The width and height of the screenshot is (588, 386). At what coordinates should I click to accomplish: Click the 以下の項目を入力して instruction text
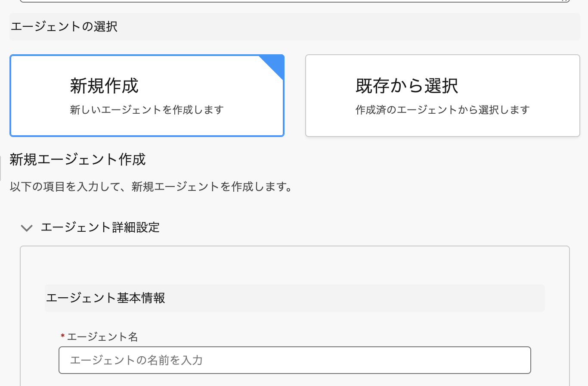151,187
